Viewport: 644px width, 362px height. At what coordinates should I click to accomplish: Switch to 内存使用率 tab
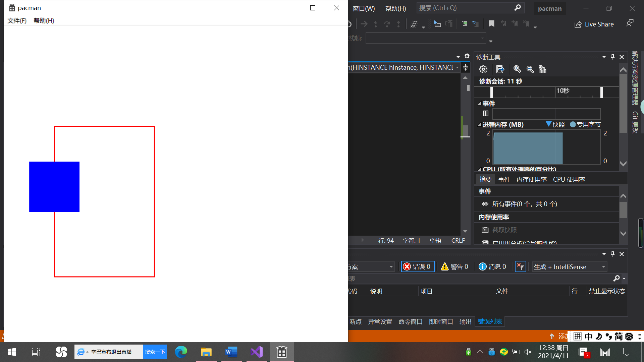(532, 179)
